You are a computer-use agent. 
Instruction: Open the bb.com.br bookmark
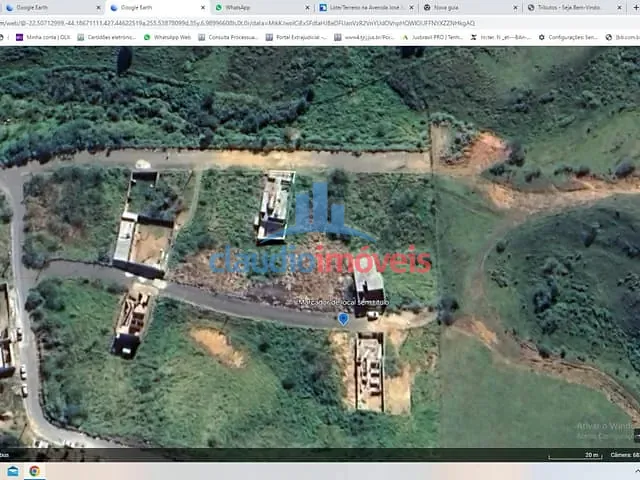click(x=622, y=37)
